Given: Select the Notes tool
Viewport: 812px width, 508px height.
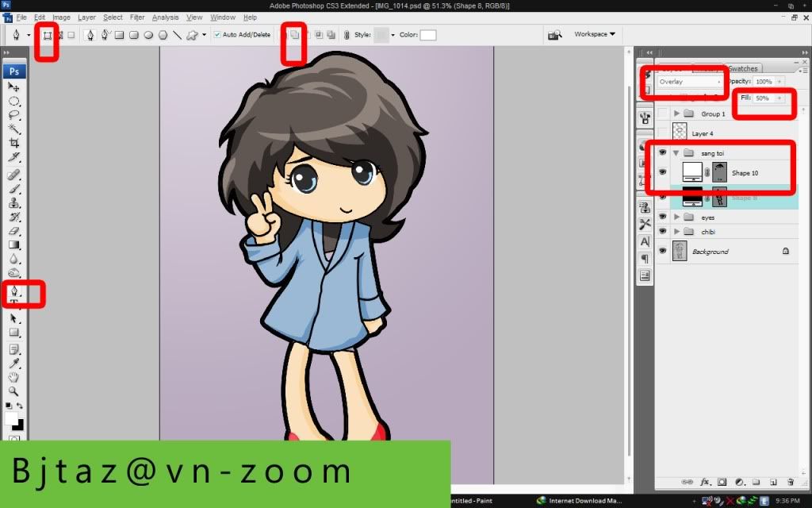Looking at the screenshot, I should coord(14,350).
